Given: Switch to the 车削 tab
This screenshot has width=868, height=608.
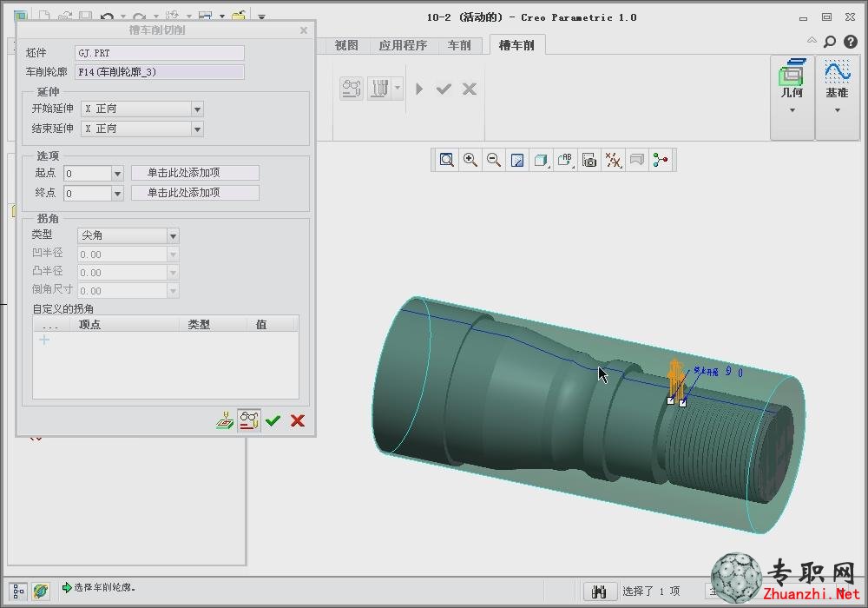Looking at the screenshot, I should click(459, 45).
